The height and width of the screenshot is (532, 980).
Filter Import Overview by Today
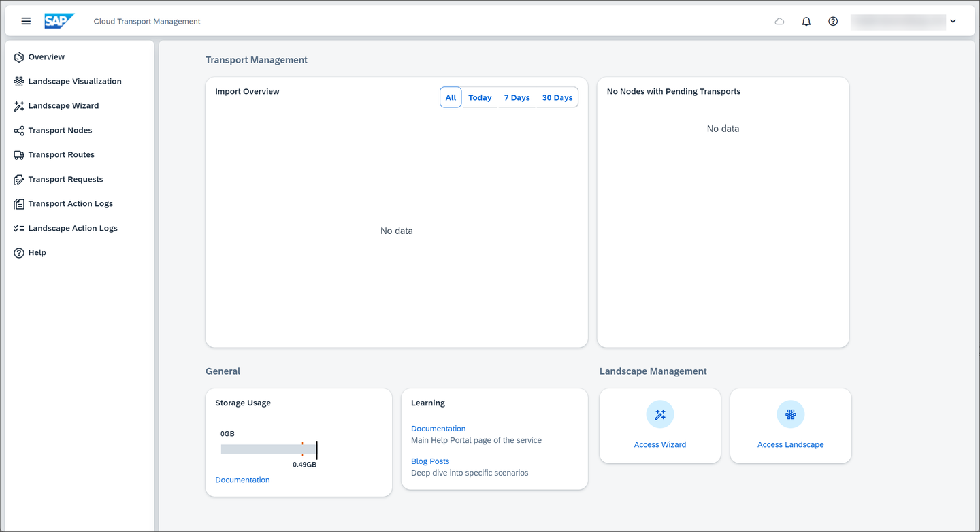point(480,98)
